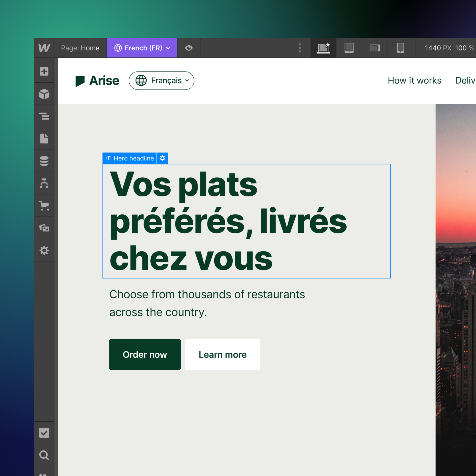Switch to mobile portrait breakpoint
The width and height of the screenshot is (476, 476).
(x=400, y=48)
